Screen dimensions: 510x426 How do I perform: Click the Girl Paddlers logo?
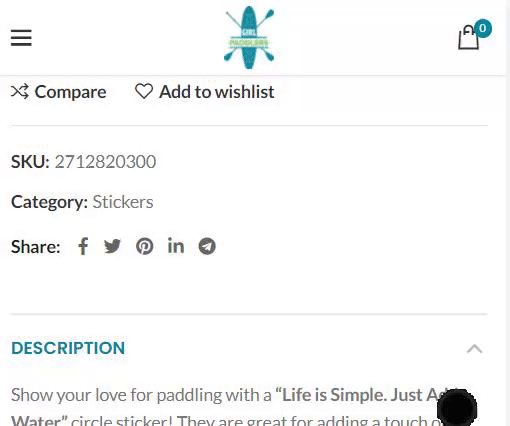[249, 37]
